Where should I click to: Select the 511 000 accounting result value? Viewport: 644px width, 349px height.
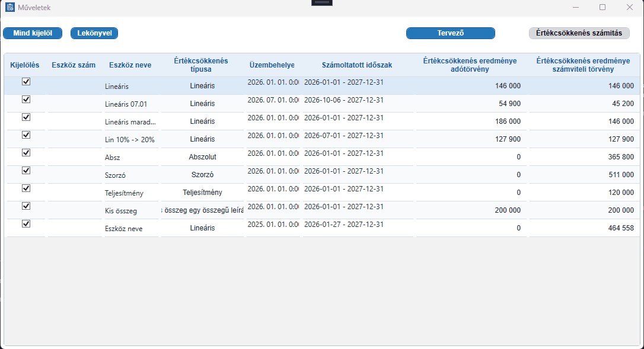[621, 174]
